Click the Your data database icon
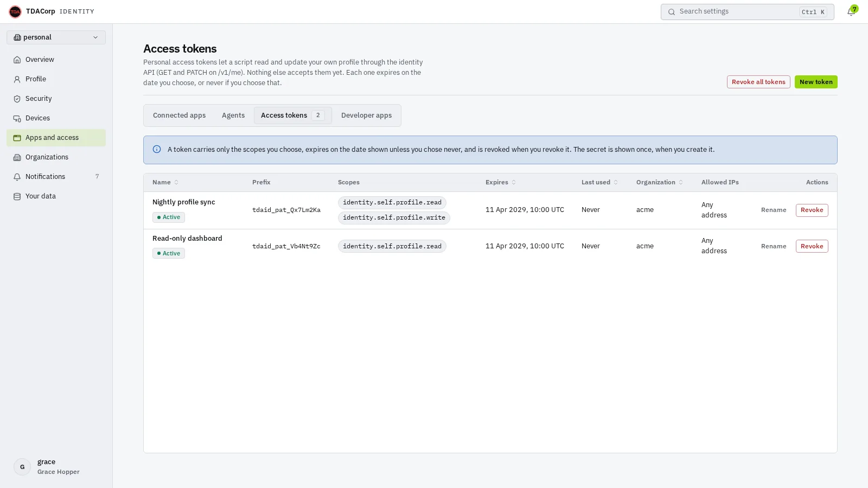868x488 pixels. click(17, 196)
